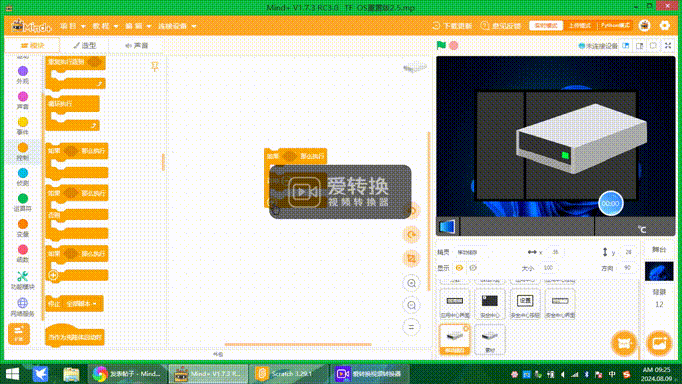Open the Edit (编辑) menu
This screenshot has width=682, height=384.
[x=137, y=26]
